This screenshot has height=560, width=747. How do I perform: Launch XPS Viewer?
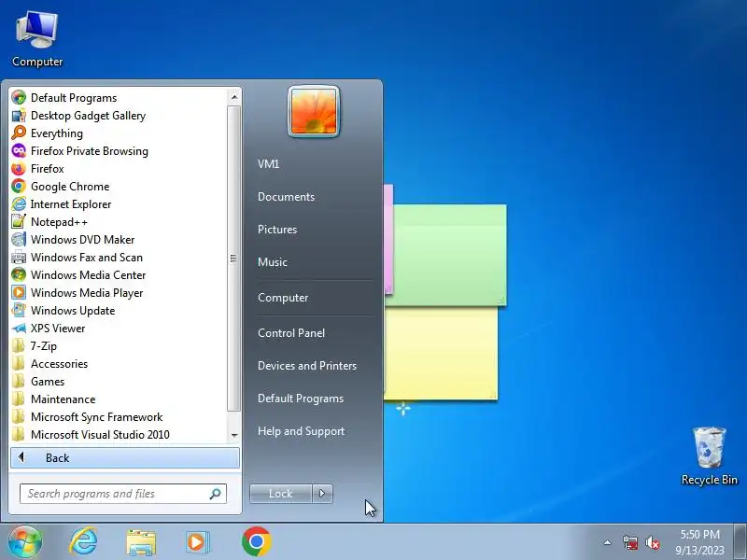119,329
